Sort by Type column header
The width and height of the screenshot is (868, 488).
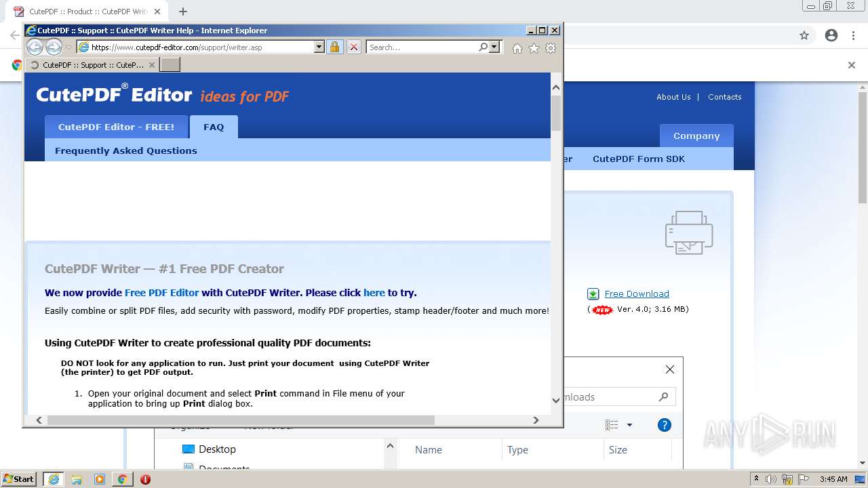517,449
